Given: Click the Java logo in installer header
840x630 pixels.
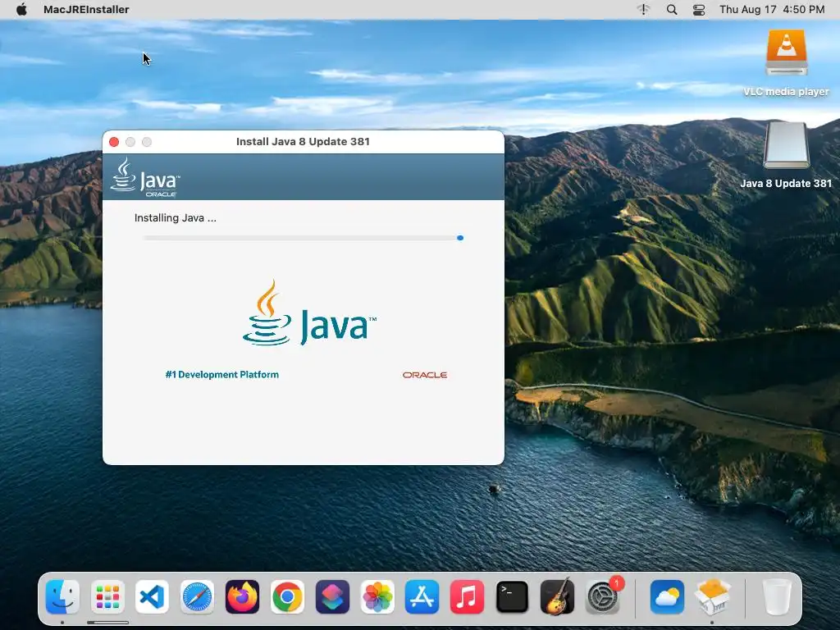Looking at the screenshot, I should [145, 177].
